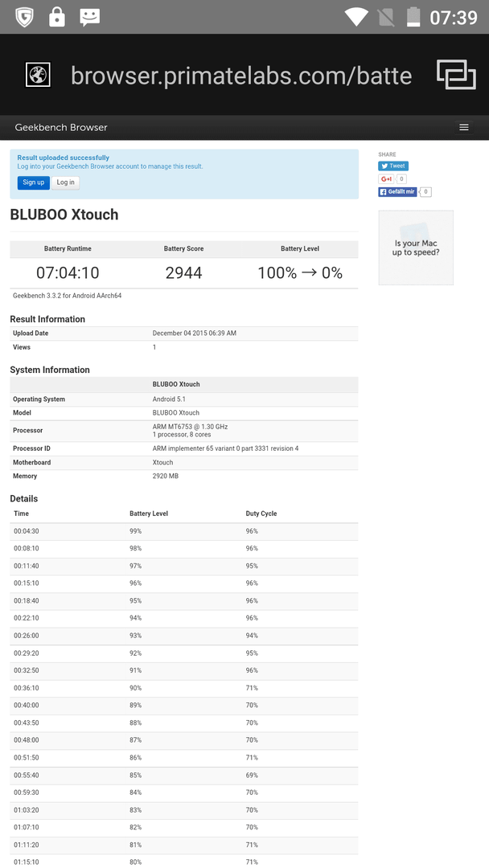Click the 'System Information' section heading

point(50,370)
